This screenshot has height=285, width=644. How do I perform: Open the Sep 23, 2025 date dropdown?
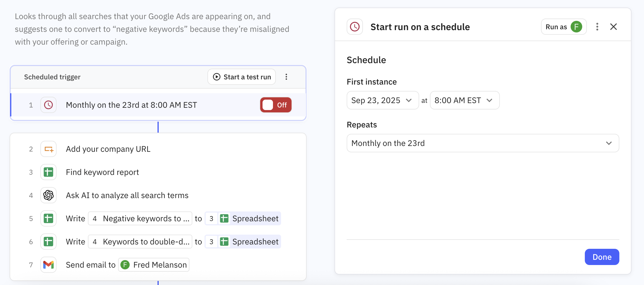pos(382,101)
